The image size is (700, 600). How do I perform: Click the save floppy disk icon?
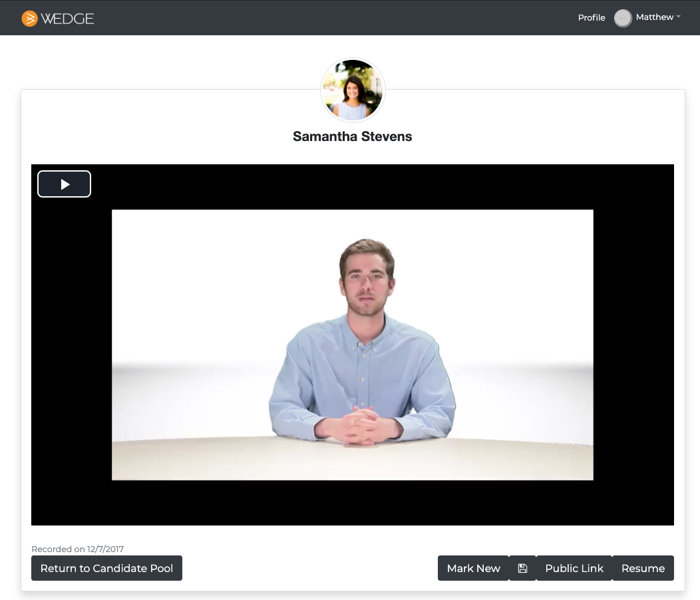tap(522, 568)
